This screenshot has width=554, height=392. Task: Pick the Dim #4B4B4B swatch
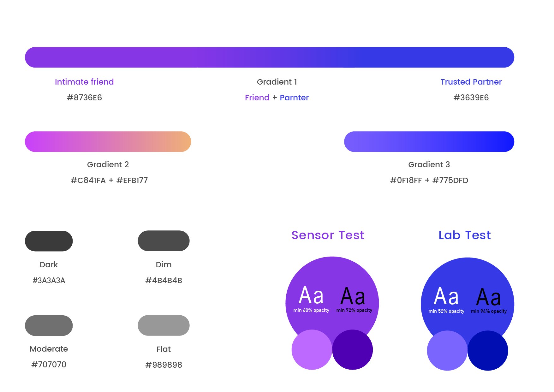click(164, 241)
